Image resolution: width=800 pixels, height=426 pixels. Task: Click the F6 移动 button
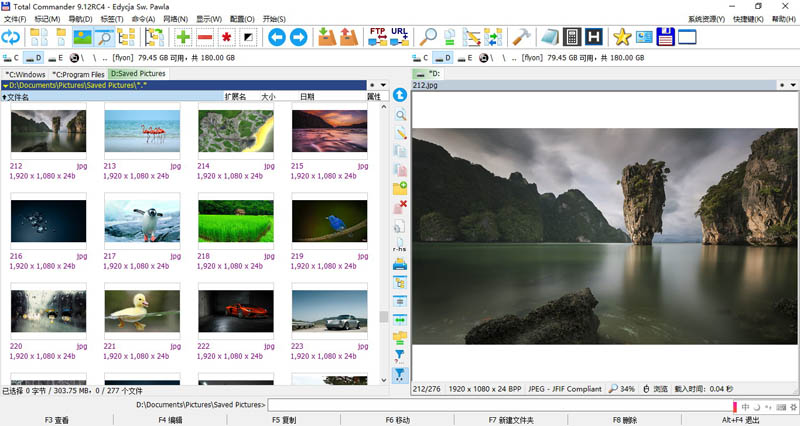tap(397, 420)
